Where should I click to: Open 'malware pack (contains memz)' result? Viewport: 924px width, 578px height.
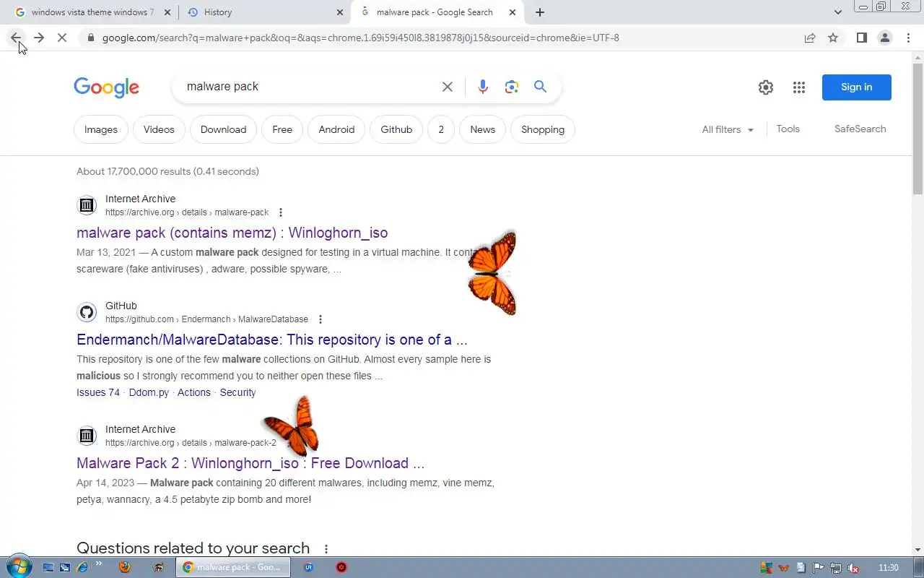click(232, 233)
